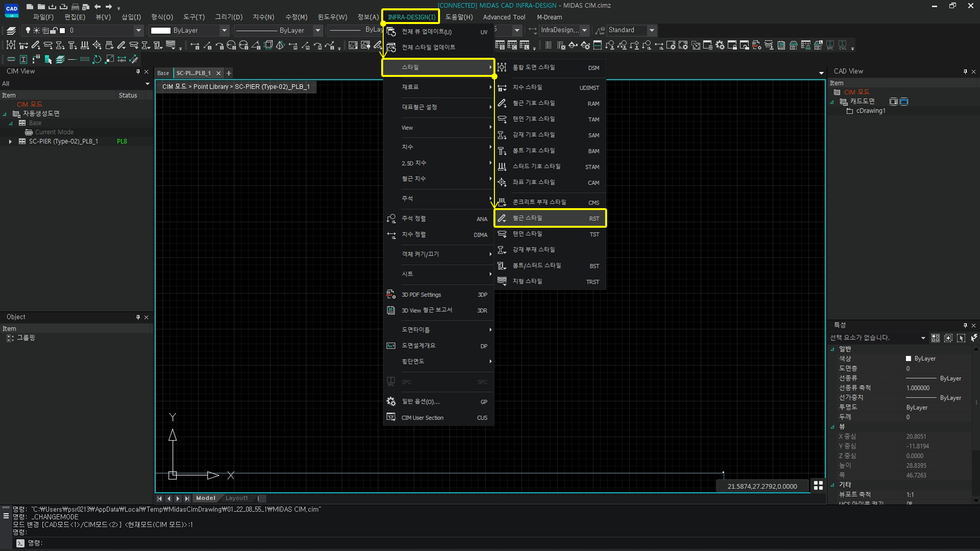The width and height of the screenshot is (980, 551).
Task: Open the 파일(F) menu
Action: (43, 17)
